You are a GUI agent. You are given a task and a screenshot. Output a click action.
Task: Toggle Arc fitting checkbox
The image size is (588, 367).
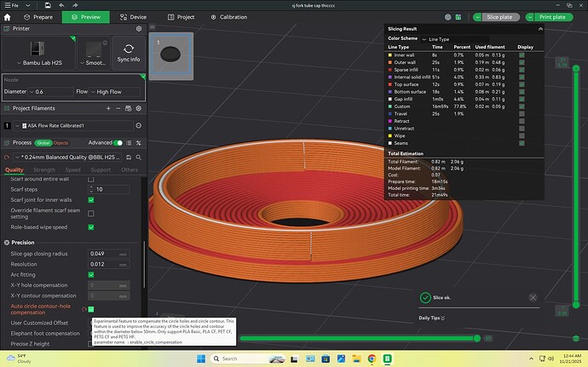click(90, 275)
